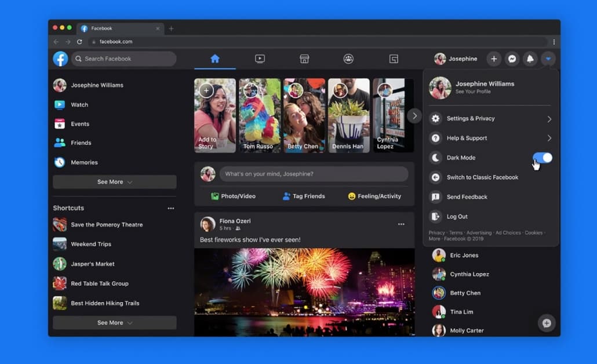Click Switch to Classic Facebook
This screenshot has width=597, height=364.
coord(482,177)
